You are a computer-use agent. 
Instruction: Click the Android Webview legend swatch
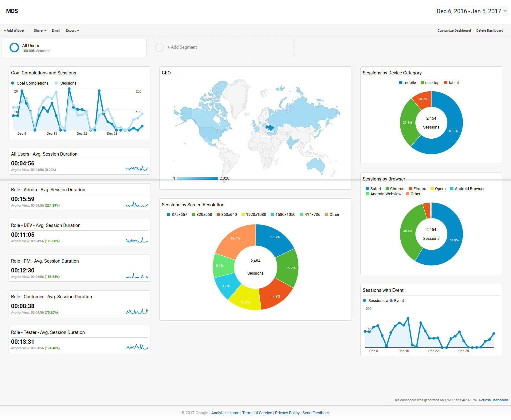pos(368,194)
